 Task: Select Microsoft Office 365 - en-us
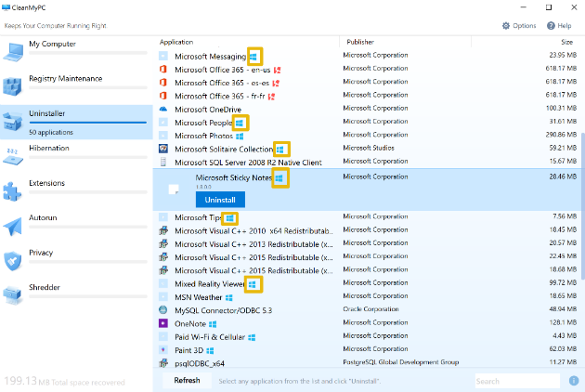pos(367,69)
